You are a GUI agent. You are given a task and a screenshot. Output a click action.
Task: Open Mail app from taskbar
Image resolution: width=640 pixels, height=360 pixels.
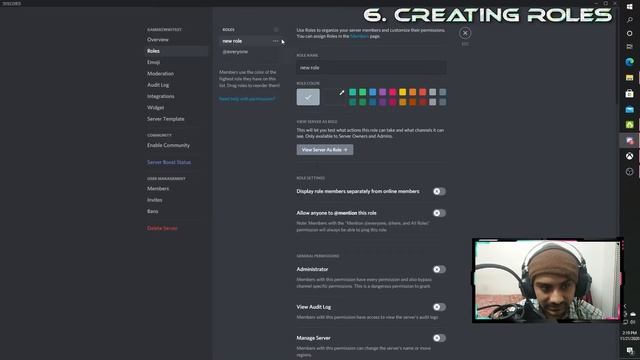point(629,109)
